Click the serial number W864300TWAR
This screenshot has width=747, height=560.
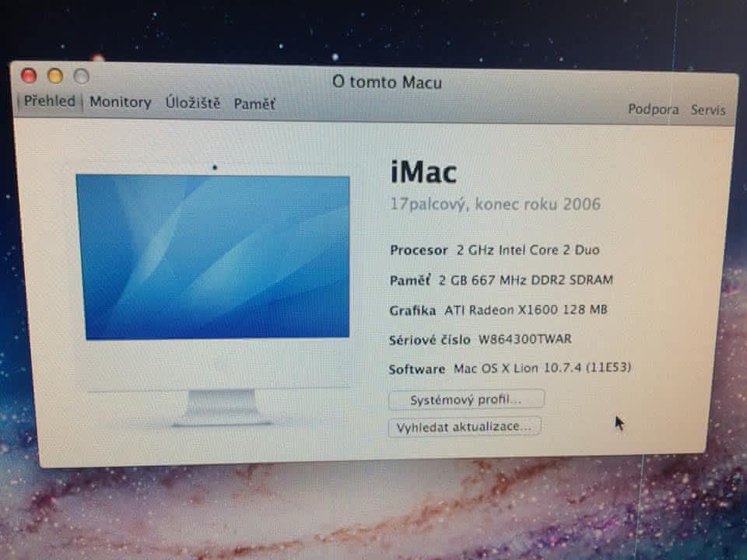[x=524, y=339]
